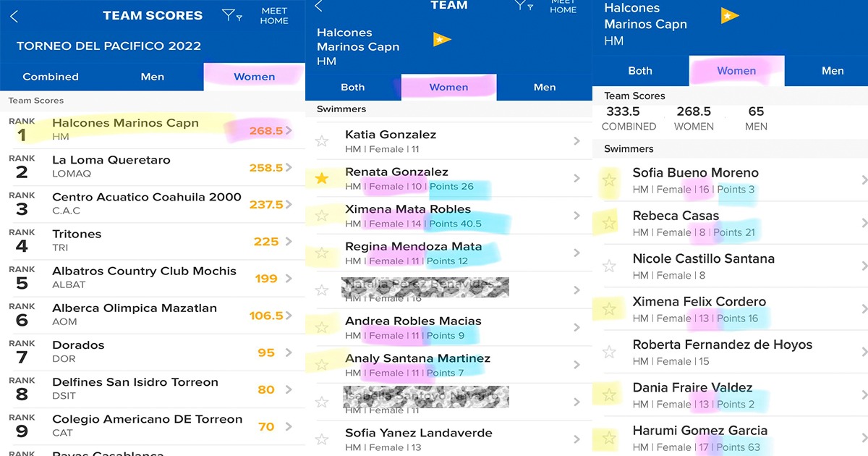Expand the Dorados row chevron
Image resolution: width=868 pixels, height=456 pixels.
289,353
